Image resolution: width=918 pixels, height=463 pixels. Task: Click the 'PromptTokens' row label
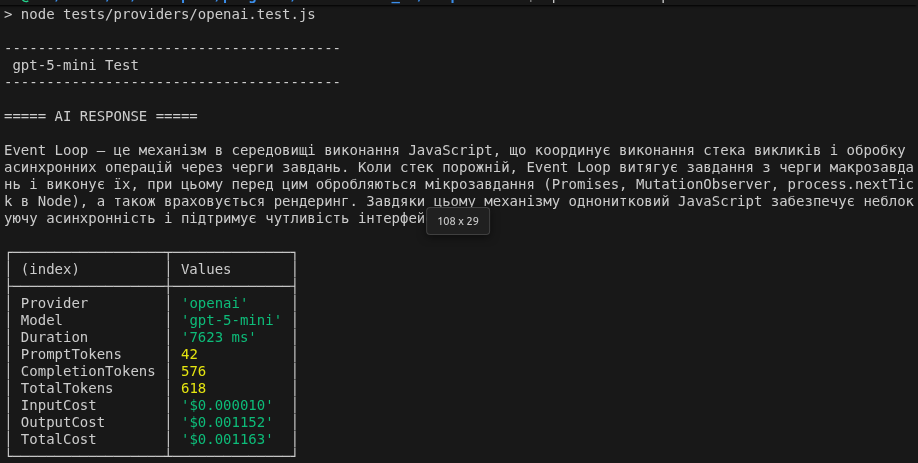(x=71, y=354)
